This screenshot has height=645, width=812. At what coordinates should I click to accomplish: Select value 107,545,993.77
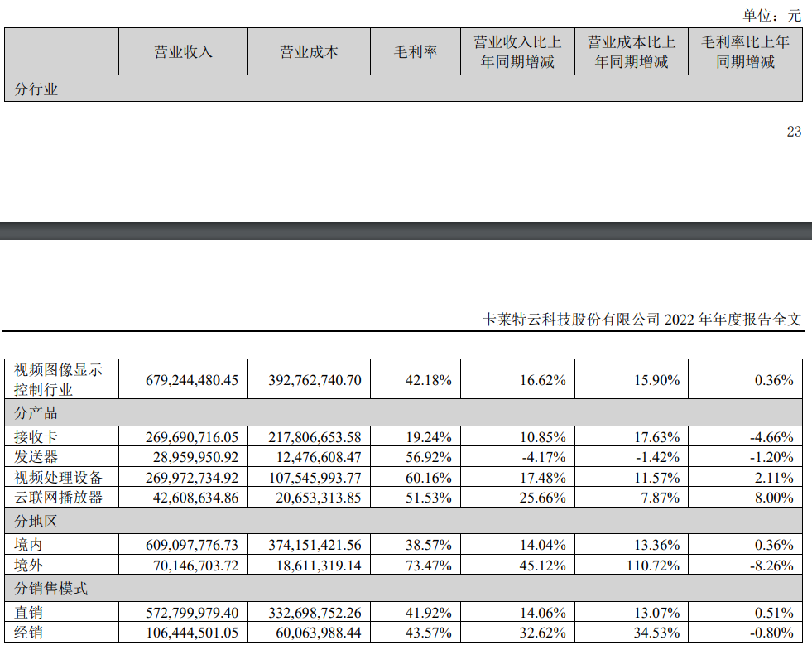315,478
